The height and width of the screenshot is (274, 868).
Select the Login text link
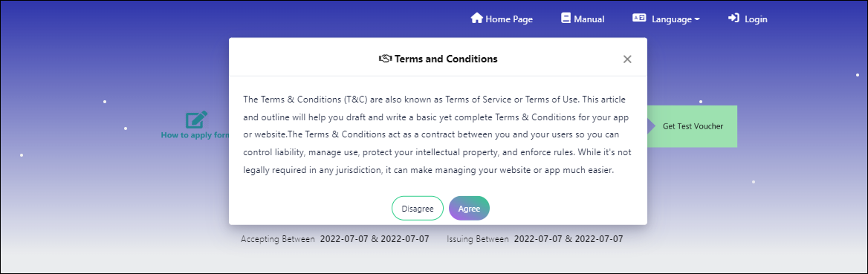coord(756,19)
